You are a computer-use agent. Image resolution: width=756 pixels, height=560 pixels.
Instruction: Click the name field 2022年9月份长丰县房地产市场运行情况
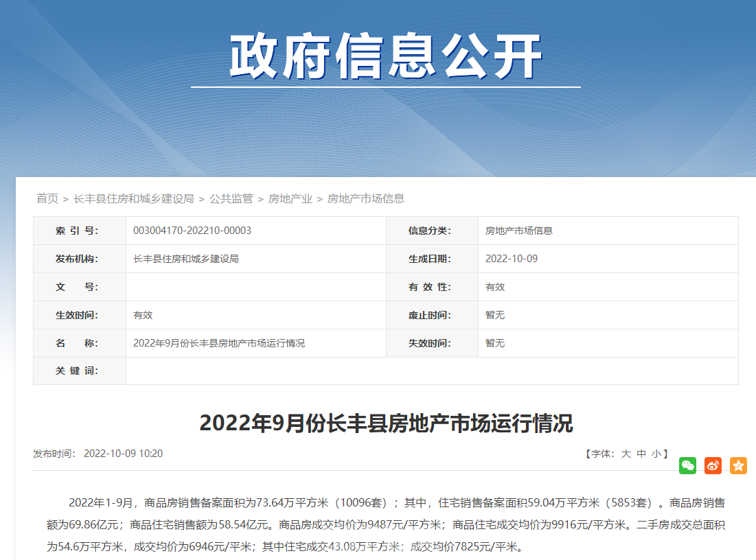pos(219,343)
